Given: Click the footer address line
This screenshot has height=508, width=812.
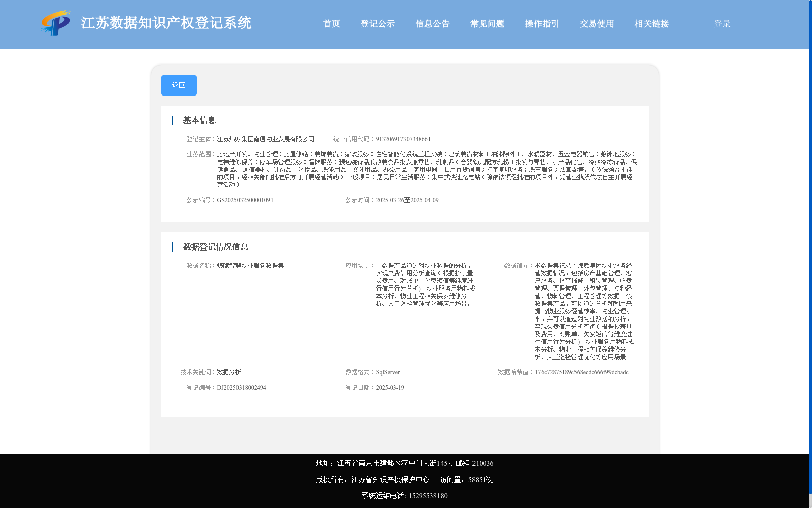Looking at the screenshot, I should (404, 463).
